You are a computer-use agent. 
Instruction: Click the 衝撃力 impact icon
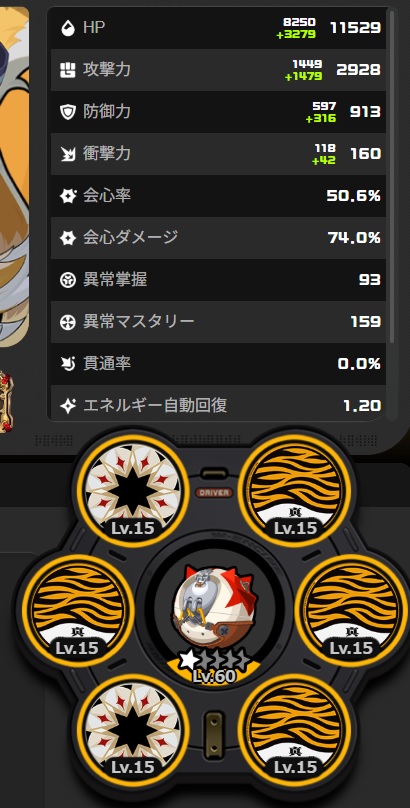(67, 154)
